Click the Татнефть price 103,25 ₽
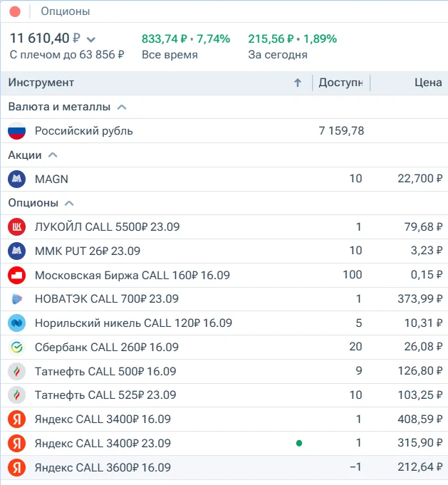Image resolution: width=448 pixels, height=485 pixels. pos(420,395)
